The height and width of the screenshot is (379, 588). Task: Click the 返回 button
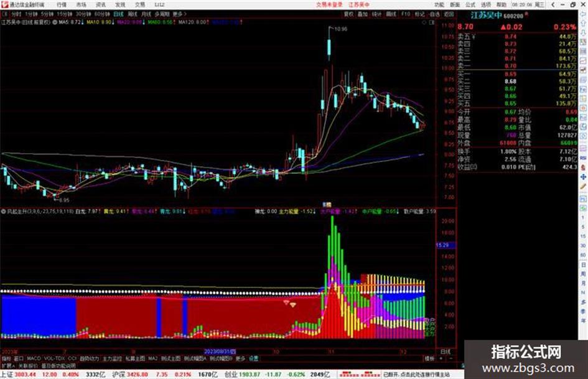449,14
